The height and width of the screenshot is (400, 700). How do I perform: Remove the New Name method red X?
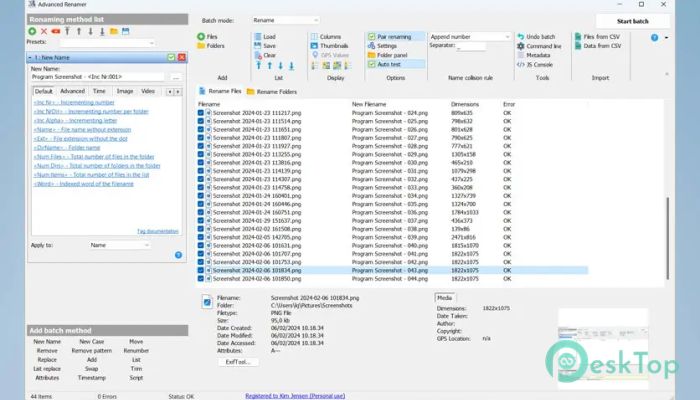pos(182,58)
